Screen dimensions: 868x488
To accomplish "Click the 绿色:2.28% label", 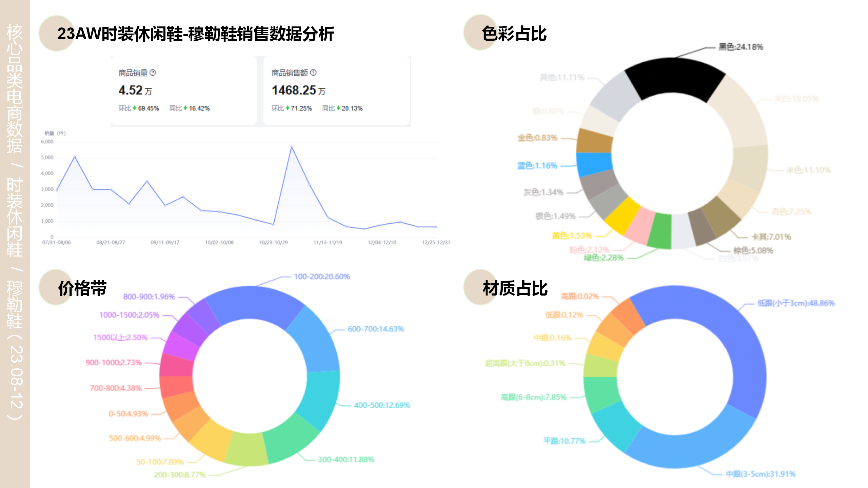I will [x=604, y=258].
